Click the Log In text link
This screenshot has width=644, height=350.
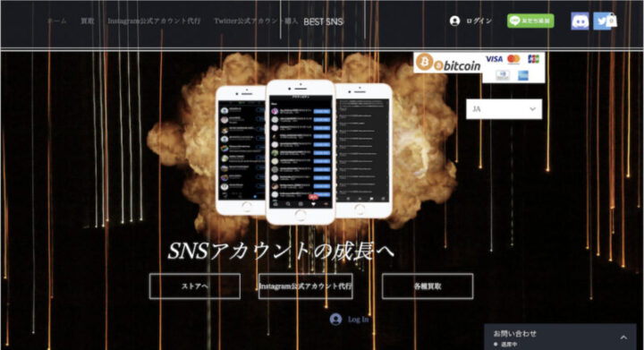pos(358,320)
